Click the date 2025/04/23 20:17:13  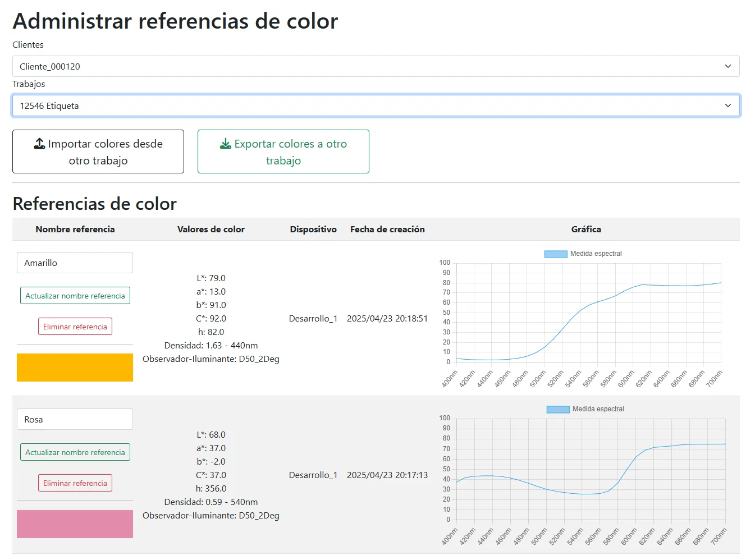click(x=387, y=475)
